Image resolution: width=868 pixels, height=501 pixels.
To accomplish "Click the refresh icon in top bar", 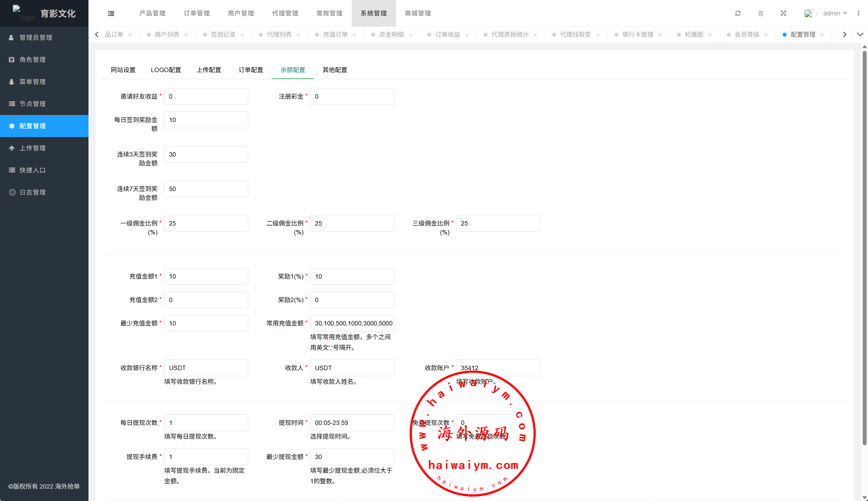I will point(738,13).
